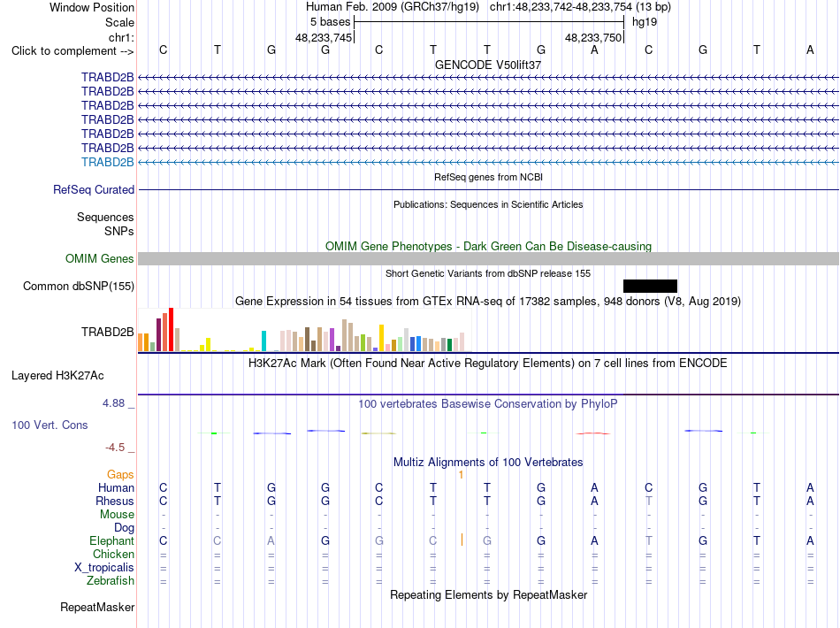The width and height of the screenshot is (840, 628).
Task: Click the chr1:48,233,742-48,233,754 (13 bp) position text
Action: tap(580, 7)
